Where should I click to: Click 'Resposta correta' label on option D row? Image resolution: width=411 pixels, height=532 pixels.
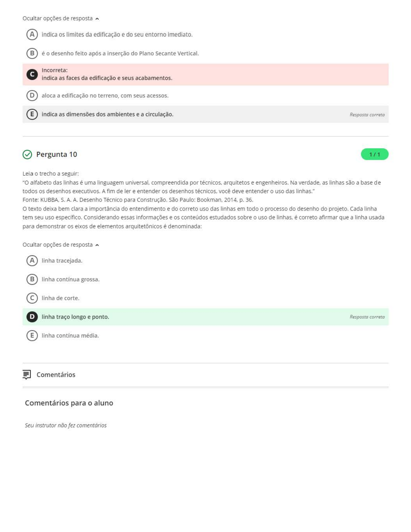click(367, 317)
